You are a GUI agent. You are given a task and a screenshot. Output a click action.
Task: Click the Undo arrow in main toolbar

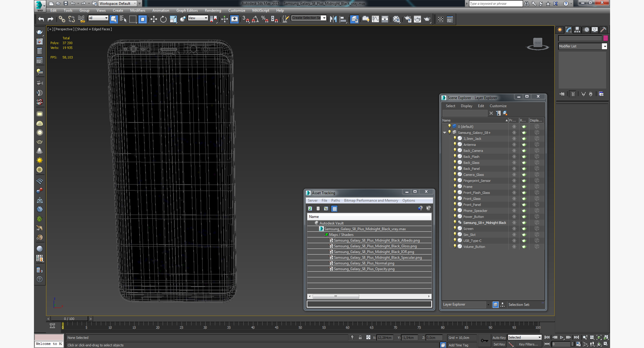[41, 19]
